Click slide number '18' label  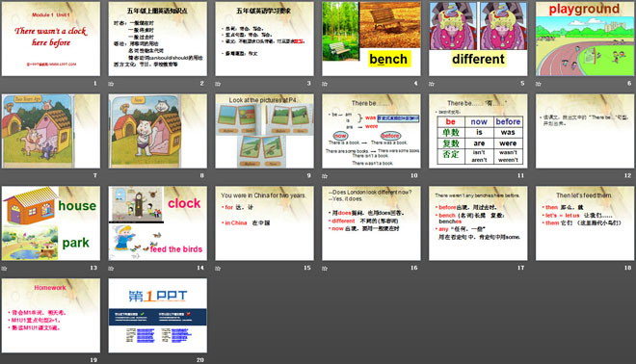tap(627, 268)
